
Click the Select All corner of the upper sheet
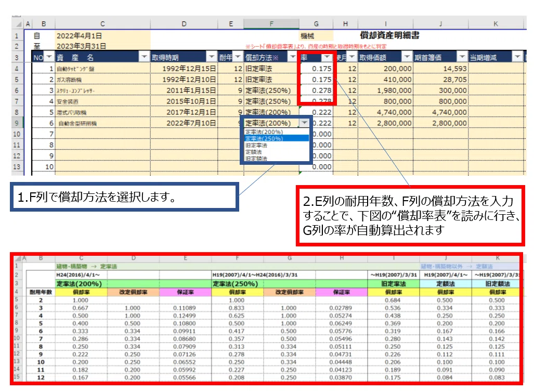(18, 24)
